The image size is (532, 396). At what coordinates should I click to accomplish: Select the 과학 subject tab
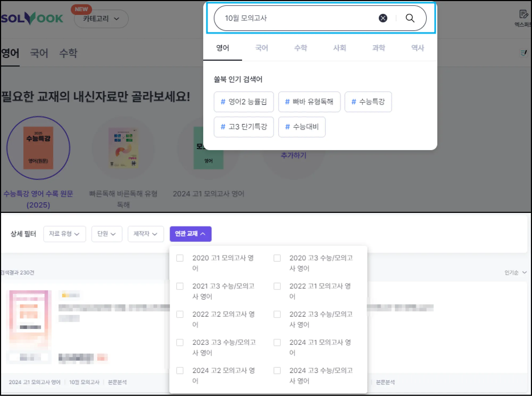(379, 48)
